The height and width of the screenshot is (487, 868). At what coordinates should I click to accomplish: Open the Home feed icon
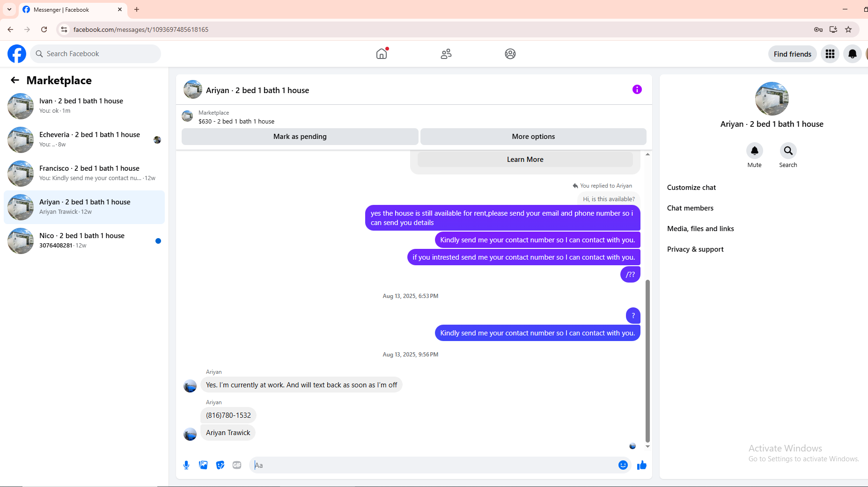382,54
